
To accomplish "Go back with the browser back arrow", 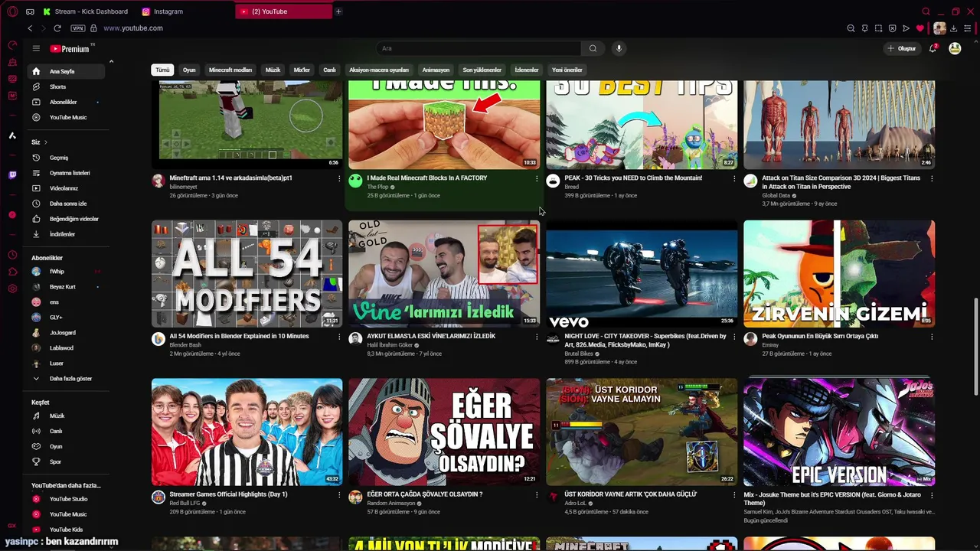I will click(30, 28).
